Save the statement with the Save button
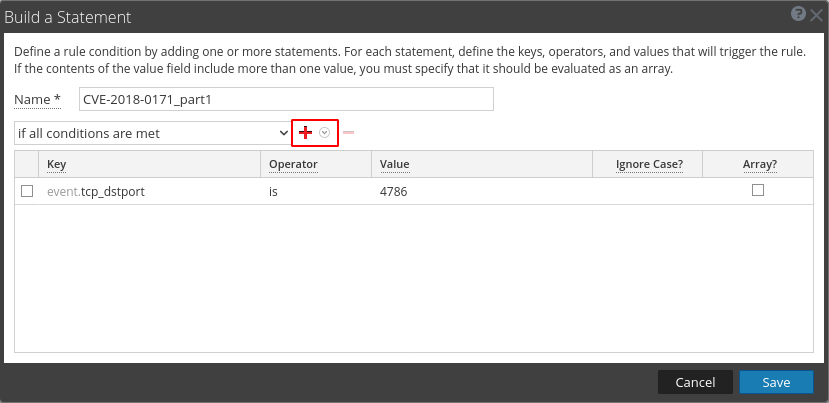Image resolution: width=829 pixels, height=403 pixels. click(x=776, y=382)
